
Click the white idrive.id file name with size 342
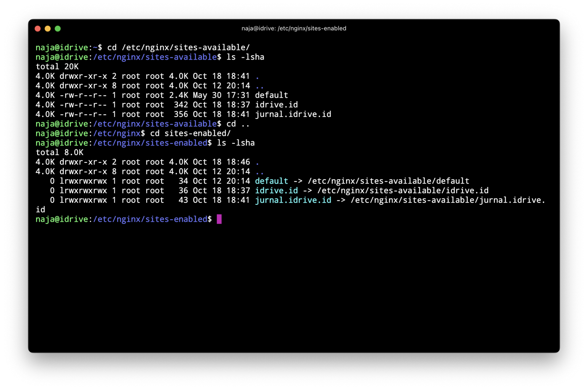(x=276, y=105)
